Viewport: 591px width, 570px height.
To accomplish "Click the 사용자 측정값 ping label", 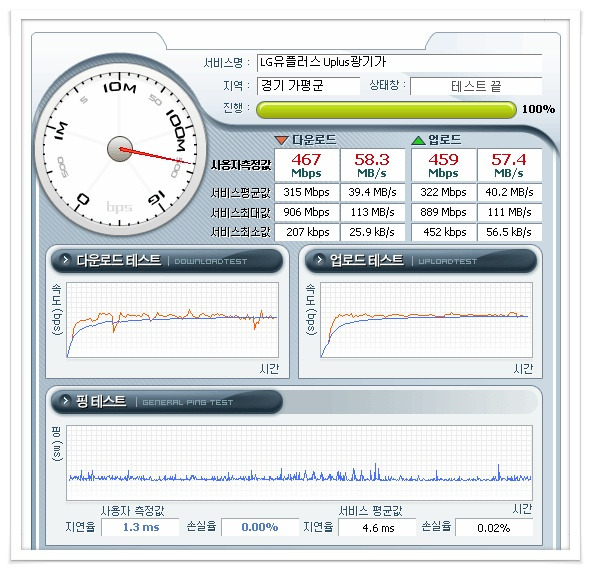I will (132, 511).
